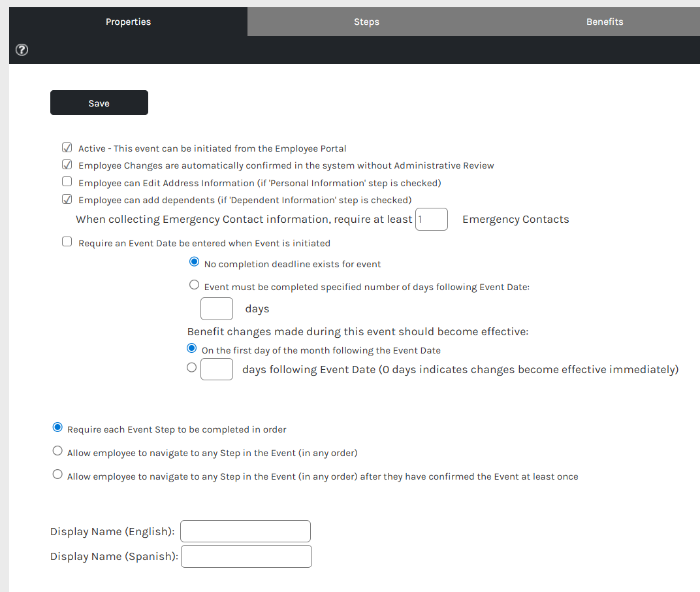Choose Allow employee to navigate any Step in any order
700x592 pixels.
coord(57,451)
